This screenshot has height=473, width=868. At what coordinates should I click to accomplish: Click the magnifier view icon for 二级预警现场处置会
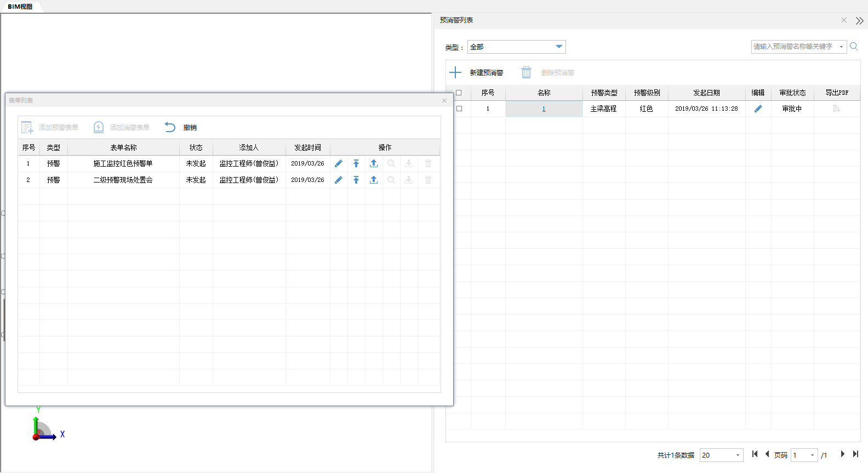tap(391, 180)
